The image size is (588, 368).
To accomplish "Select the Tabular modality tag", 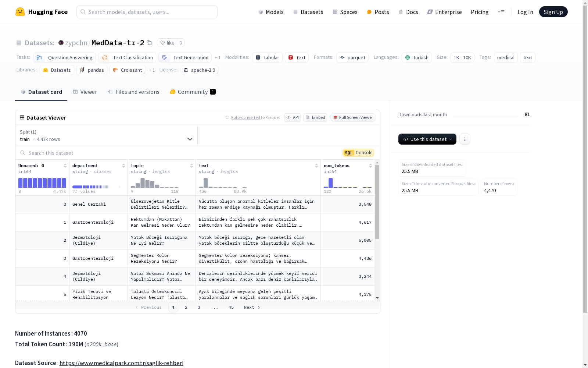I will pyautogui.click(x=267, y=57).
